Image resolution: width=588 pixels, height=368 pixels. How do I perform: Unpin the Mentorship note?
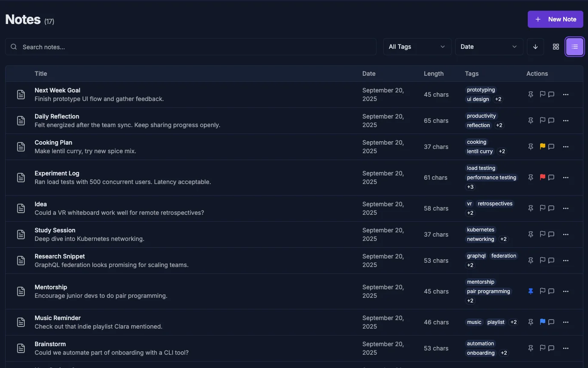530,291
